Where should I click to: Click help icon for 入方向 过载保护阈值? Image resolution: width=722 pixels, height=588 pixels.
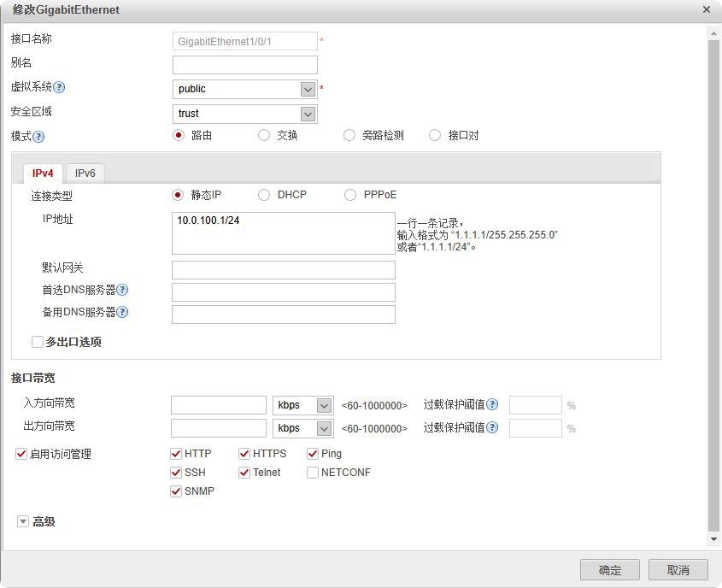point(492,404)
